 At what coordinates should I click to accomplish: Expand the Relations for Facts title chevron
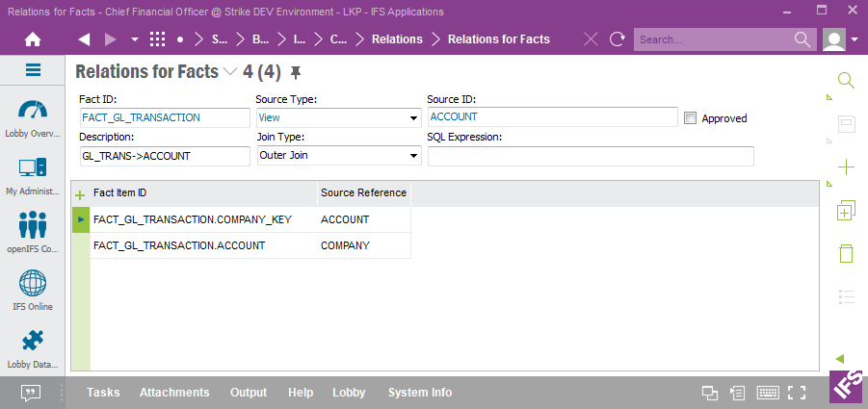coord(229,72)
